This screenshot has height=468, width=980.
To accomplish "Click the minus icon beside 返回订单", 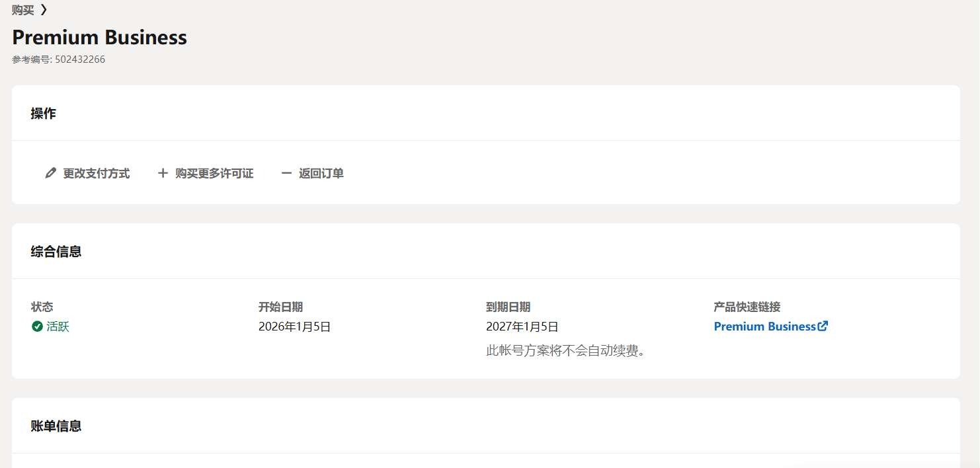I will coord(286,173).
